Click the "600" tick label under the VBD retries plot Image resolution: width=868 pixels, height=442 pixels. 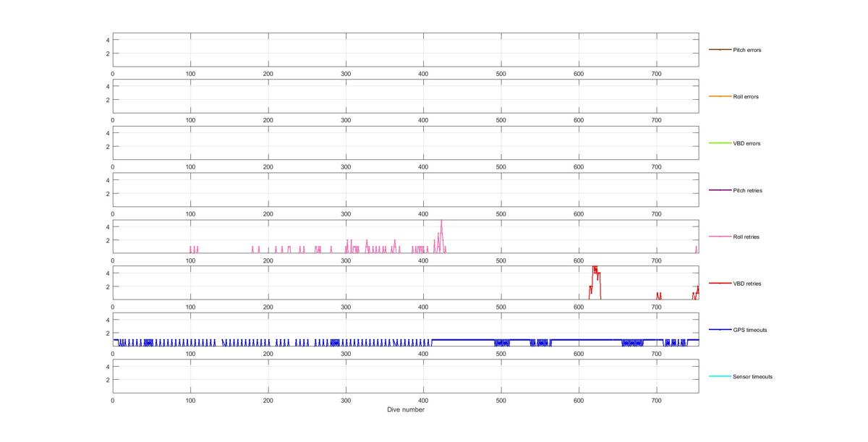[x=579, y=307]
